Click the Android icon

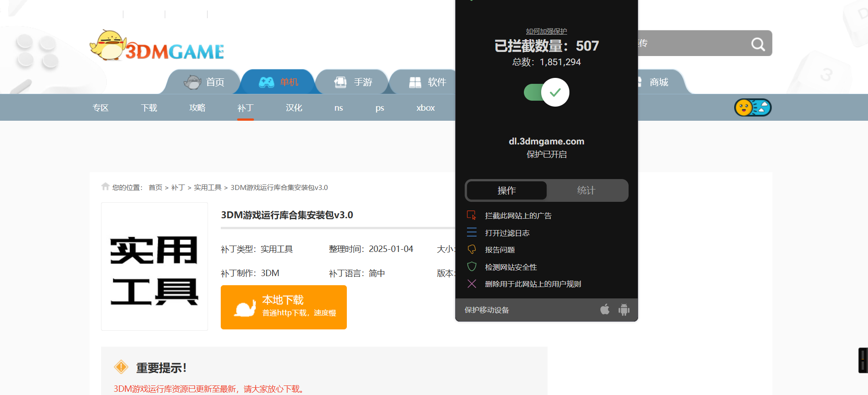click(x=624, y=310)
